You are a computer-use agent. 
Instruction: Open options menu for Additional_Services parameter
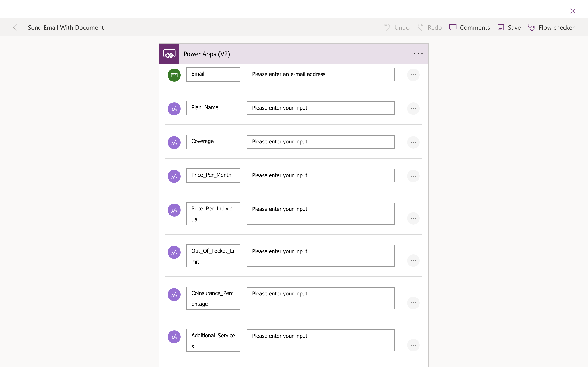(414, 345)
